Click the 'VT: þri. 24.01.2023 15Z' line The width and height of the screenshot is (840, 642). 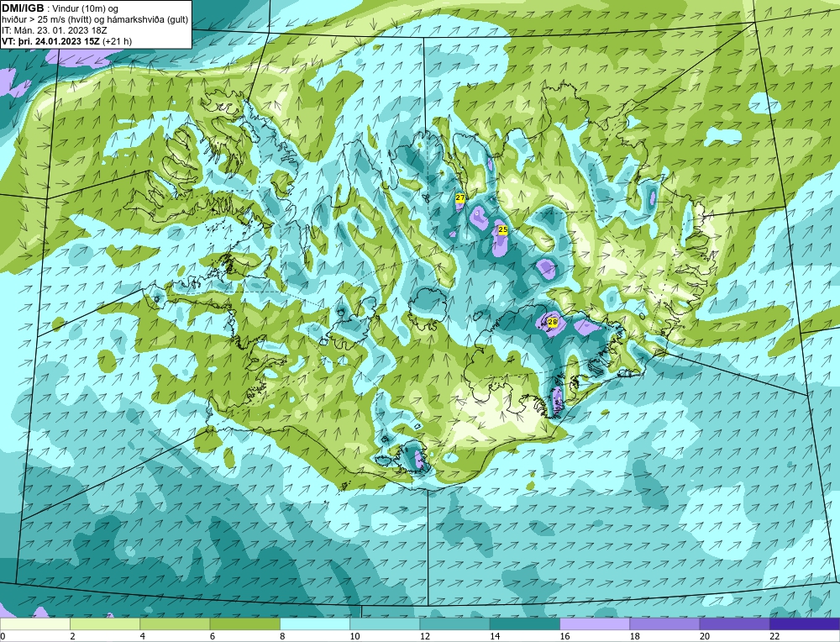point(51,40)
